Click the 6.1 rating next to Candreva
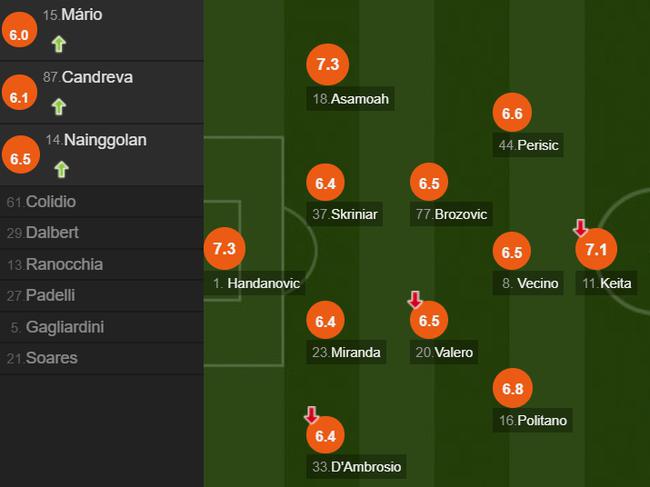This screenshot has width=650, height=487. click(x=19, y=93)
